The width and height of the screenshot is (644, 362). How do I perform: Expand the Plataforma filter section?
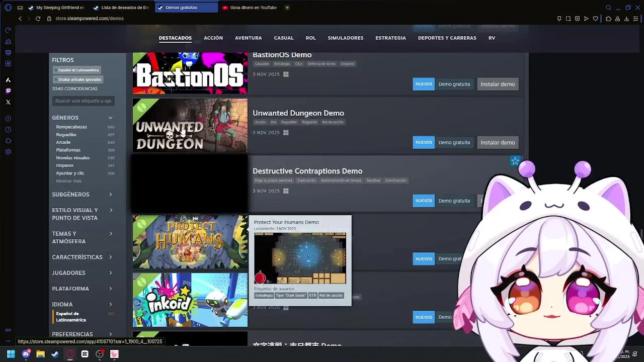pyautogui.click(x=110, y=289)
